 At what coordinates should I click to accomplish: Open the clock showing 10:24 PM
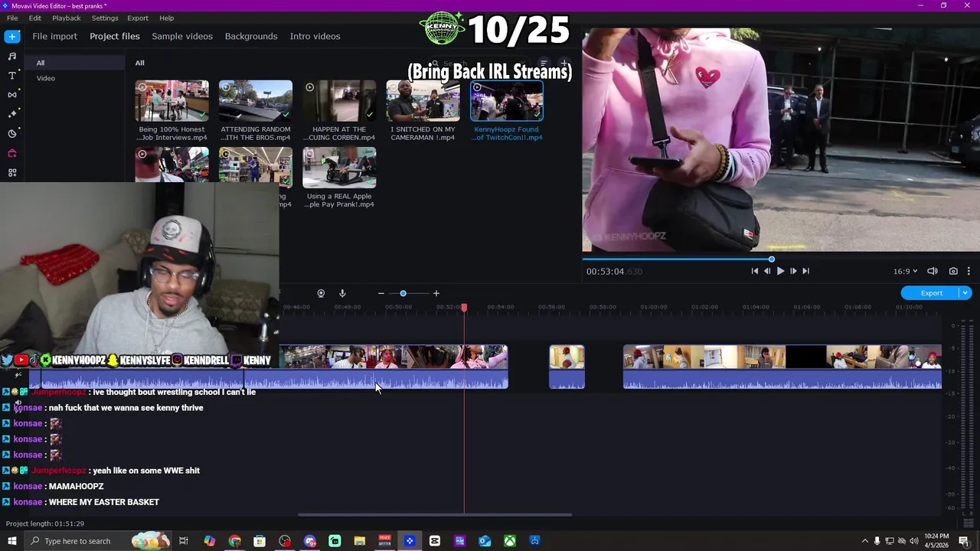tap(936, 541)
